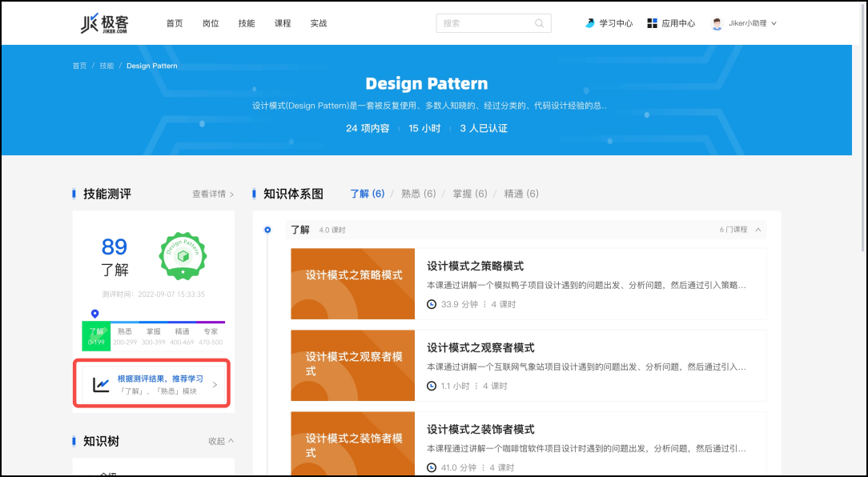Click the 熟悉 200-299 level segment
Viewport: 868px width, 477px height.
point(125,336)
